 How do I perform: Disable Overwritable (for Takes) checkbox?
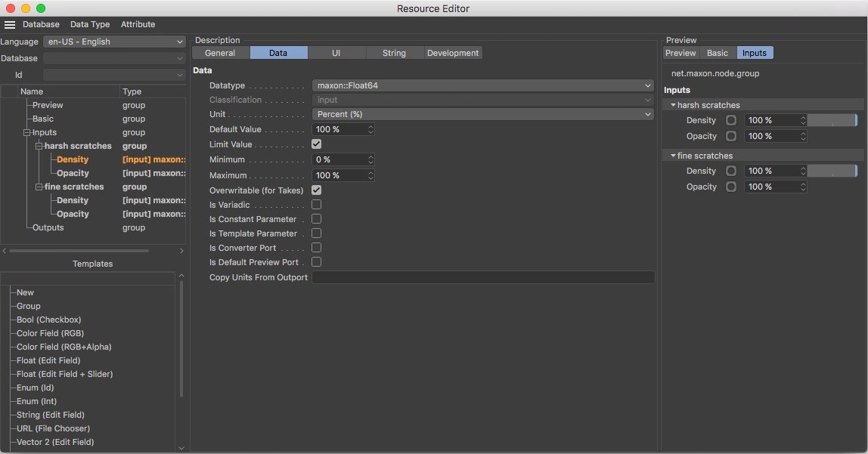click(317, 190)
